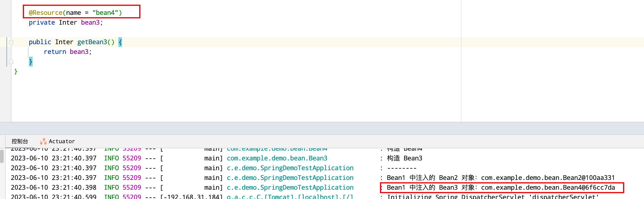
Task: Click the Actuator tab icon
Action: (43, 142)
